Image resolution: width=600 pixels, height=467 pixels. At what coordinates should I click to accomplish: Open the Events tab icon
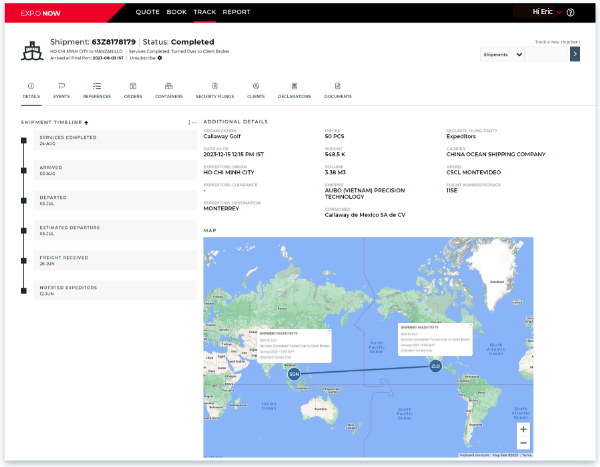click(x=62, y=86)
